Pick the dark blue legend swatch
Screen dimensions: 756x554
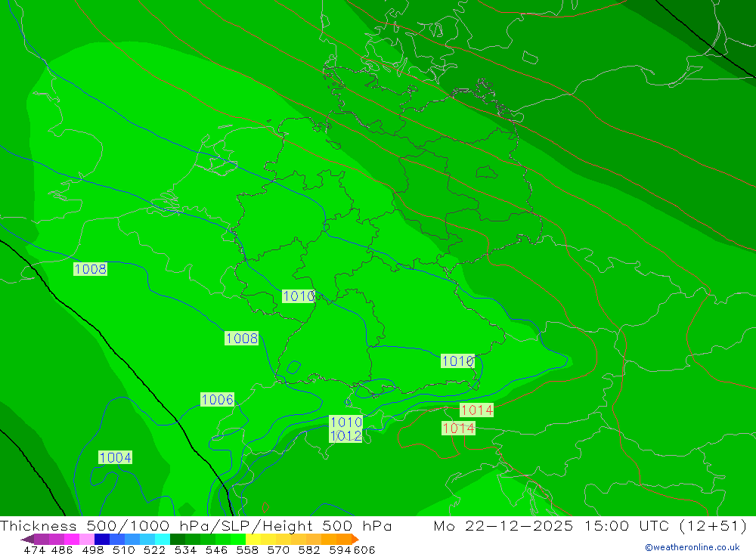tap(102, 539)
